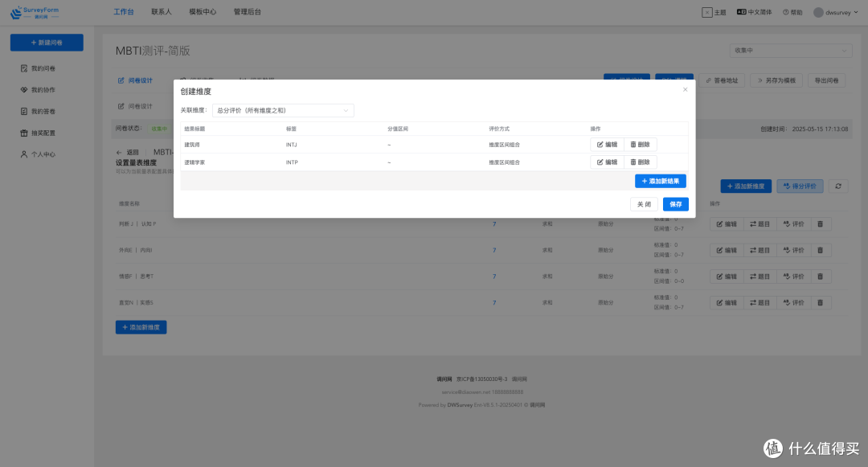Open 个人中心 in the sidebar
868x467 pixels.
point(38,154)
